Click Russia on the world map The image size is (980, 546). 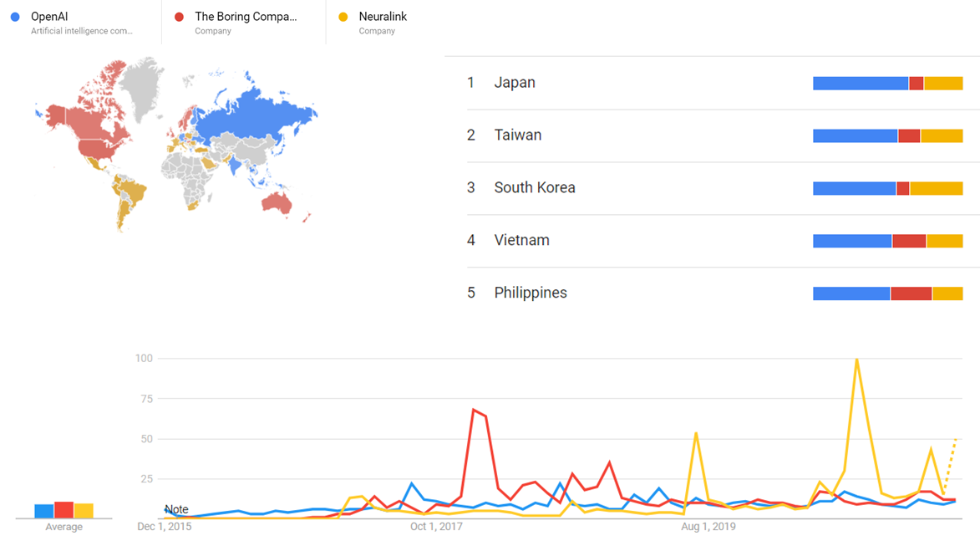pyautogui.click(x=251, y=117)
